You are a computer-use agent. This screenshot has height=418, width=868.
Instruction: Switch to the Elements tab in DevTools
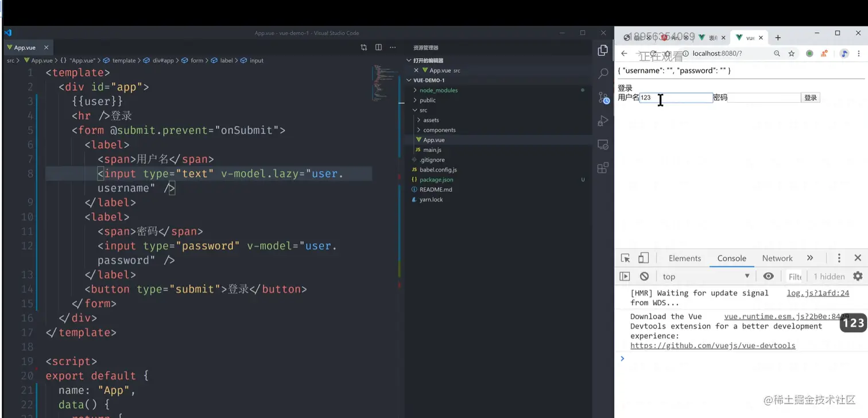(685, 258)
